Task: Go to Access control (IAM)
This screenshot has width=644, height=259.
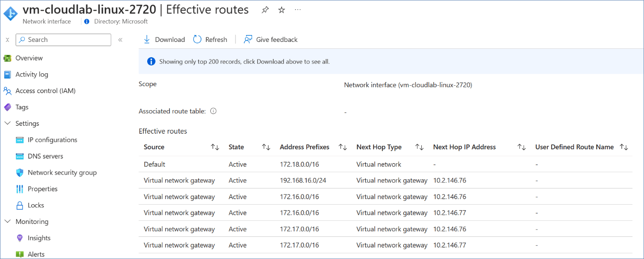Action: [x=45, y=91]
